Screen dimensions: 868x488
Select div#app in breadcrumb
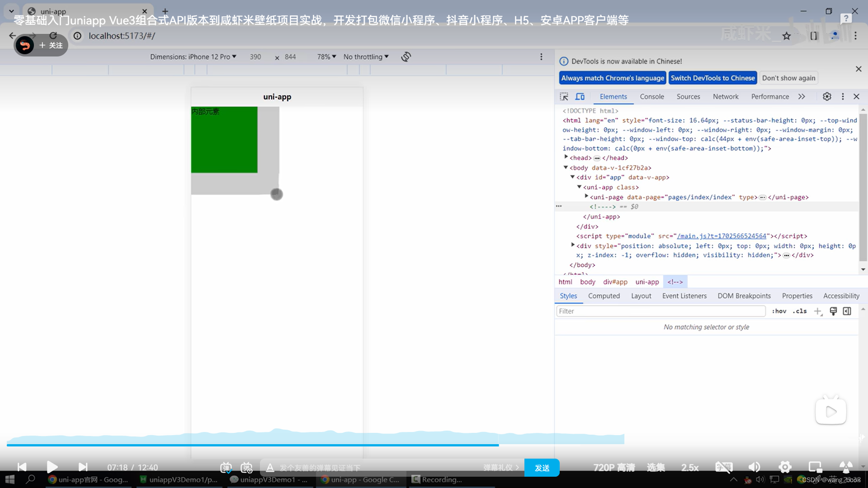click(x=615, y=282)
